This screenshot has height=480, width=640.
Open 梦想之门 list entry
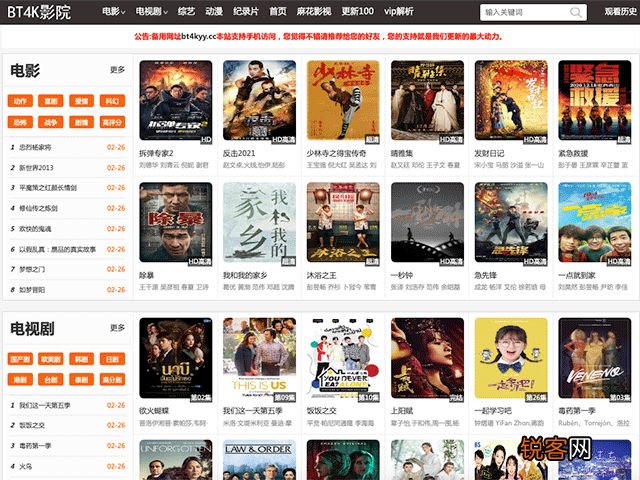[x=32, y=269]
